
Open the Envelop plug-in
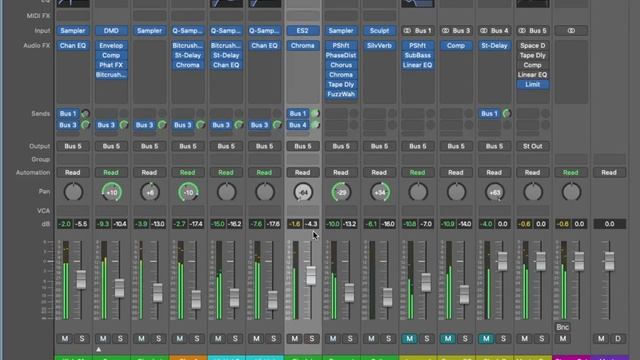click(111, 45)
